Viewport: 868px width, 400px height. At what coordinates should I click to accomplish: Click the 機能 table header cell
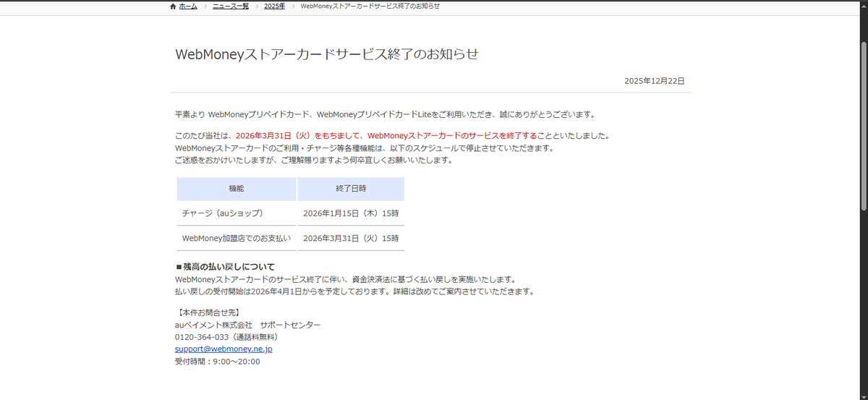(x=237, y=189)
